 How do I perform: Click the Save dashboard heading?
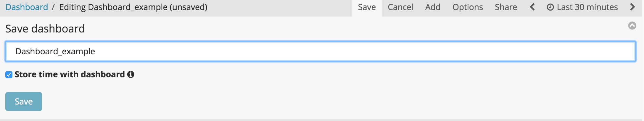coord(45,29)
